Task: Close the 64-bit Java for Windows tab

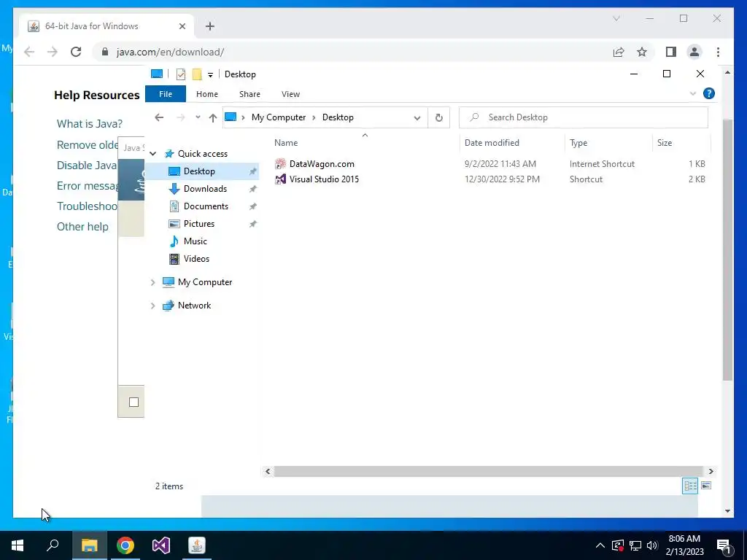Action: point(182,26)
